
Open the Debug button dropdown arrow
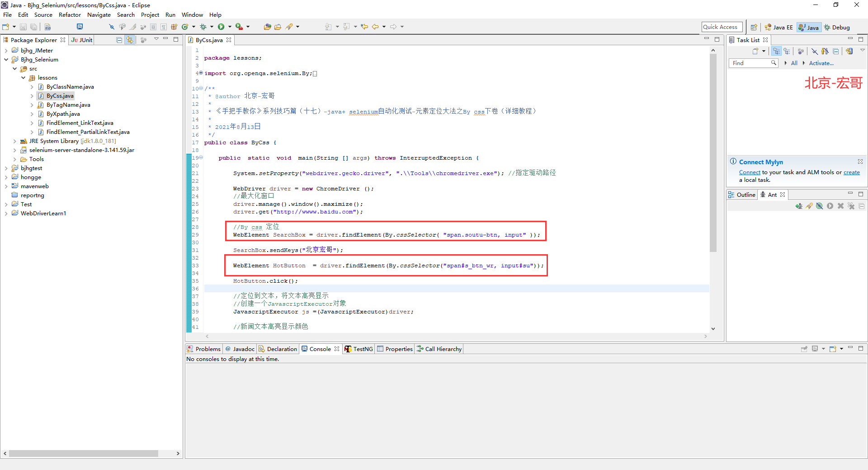coord(212,27)
